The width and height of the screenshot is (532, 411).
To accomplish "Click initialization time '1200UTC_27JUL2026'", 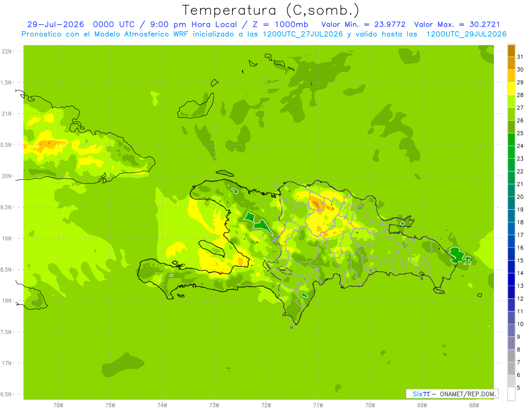I will [303, 34].
